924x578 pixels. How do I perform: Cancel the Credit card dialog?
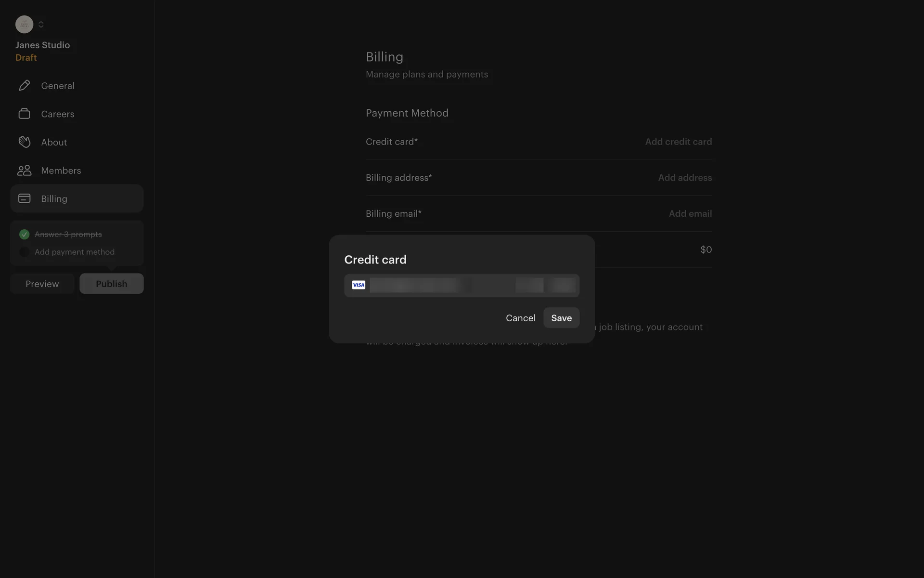pyautogui.click(x=520, y=318)
